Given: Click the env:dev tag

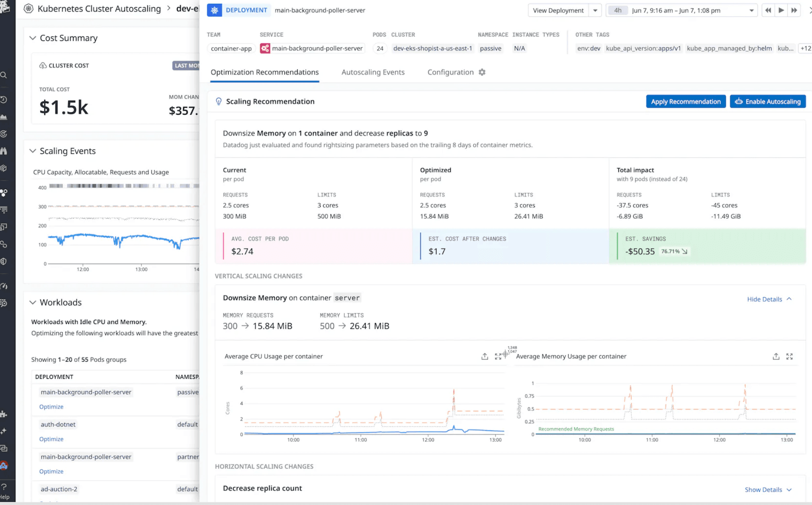Looking at the screenshot, I should (588, 48).
